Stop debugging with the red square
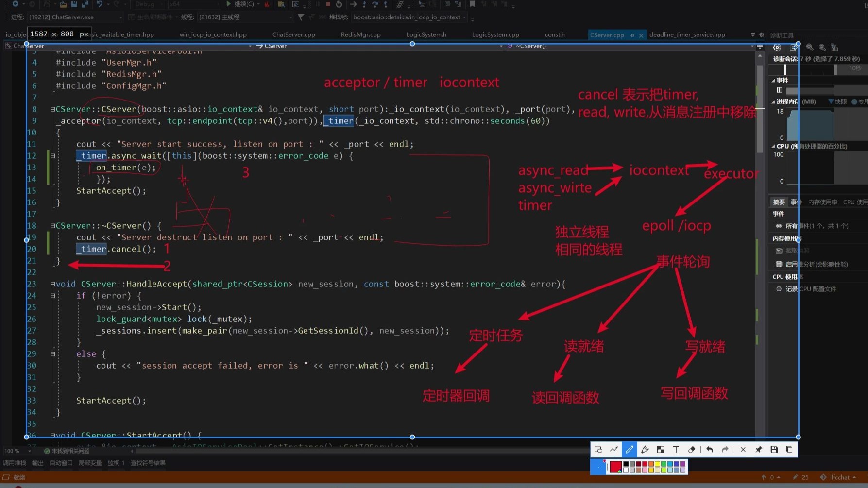This screenshot has height=488, width=868. 328,4
